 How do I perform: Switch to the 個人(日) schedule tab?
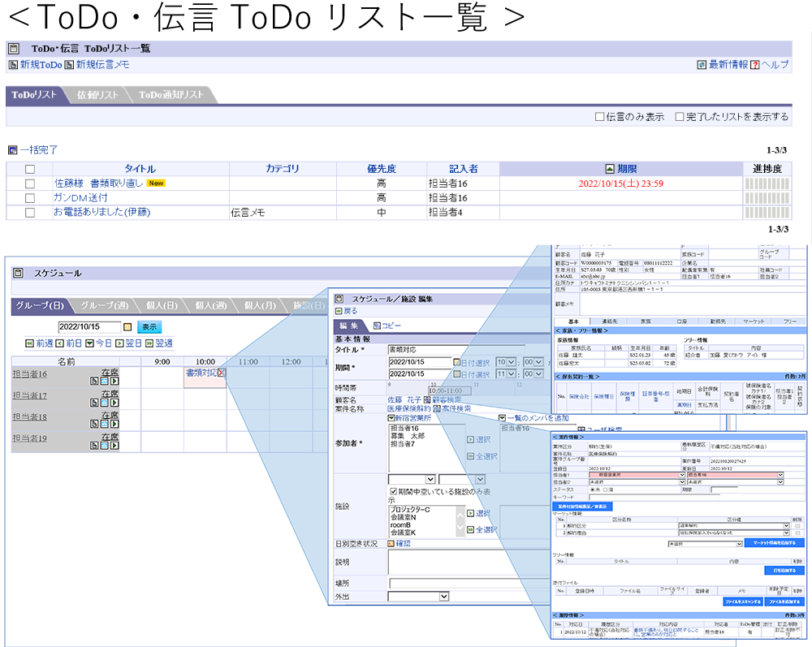[x=162, y=306]
